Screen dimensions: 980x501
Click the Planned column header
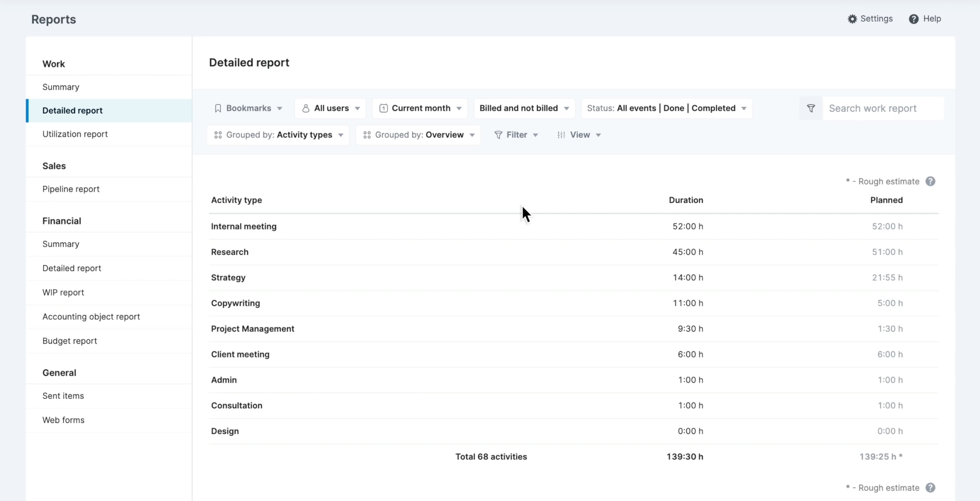pyautogui.click(x=886, y=200)
